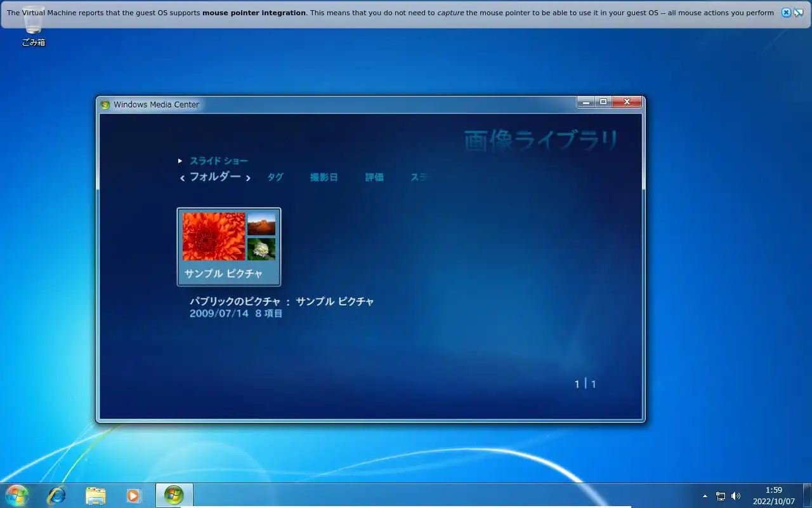Open the Windows Start orb
This screenshot has width=812, height=508.
point(16,495)
